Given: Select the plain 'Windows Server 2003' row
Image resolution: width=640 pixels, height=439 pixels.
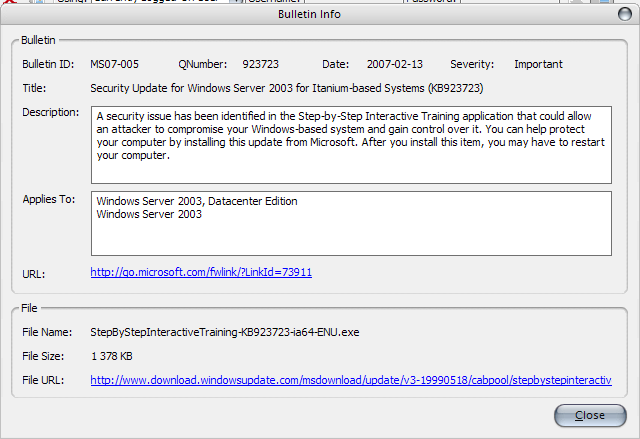Looking at the screenshot, I should (x=149, y=214).
